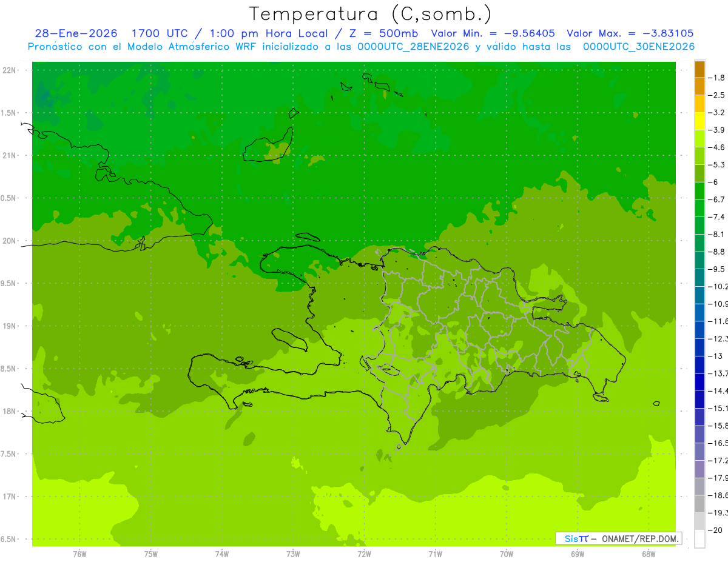Viewport: 728px width, 562px height.
Task: Click the "19N" latitude label
Action: 8,326
